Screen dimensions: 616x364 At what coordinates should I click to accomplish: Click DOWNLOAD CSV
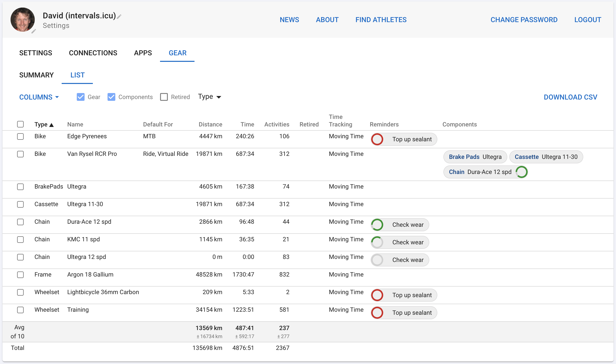click(570, 97)
